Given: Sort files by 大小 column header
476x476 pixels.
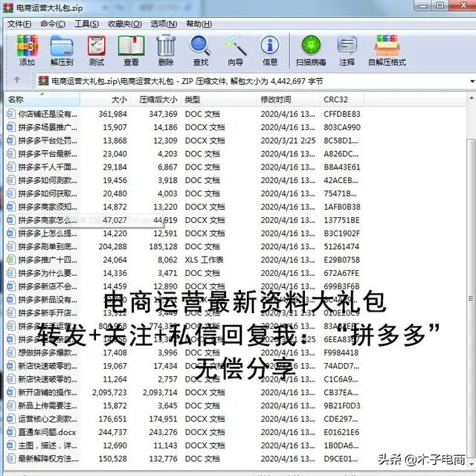Looking at the screenshot, I should click(119, 99).
